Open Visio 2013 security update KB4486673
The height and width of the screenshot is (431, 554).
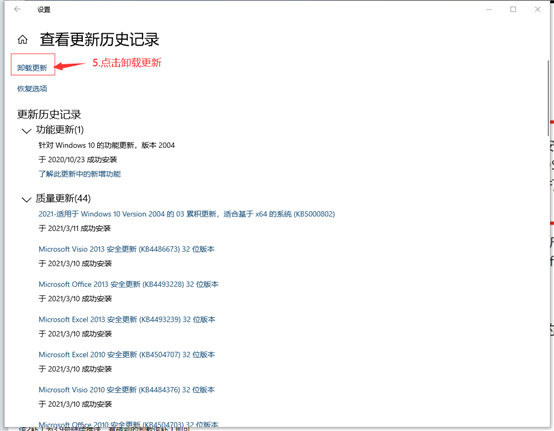(x=126, y=249)
